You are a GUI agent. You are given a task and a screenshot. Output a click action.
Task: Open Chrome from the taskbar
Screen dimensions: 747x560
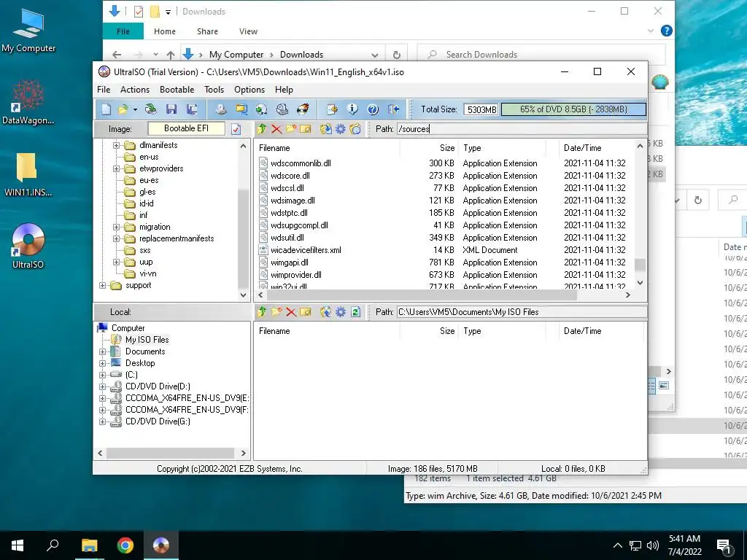pyautogui.click(x=125, y=545)
